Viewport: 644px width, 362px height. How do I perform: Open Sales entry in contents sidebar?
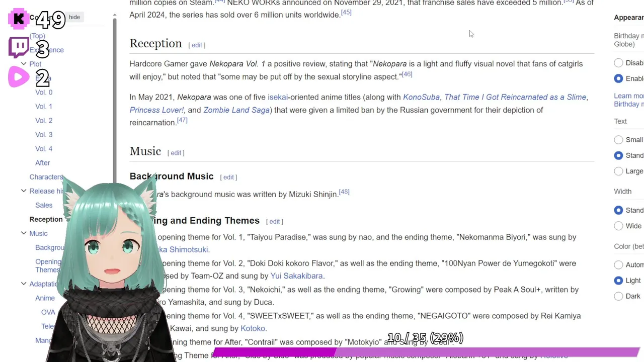[44, 205]
